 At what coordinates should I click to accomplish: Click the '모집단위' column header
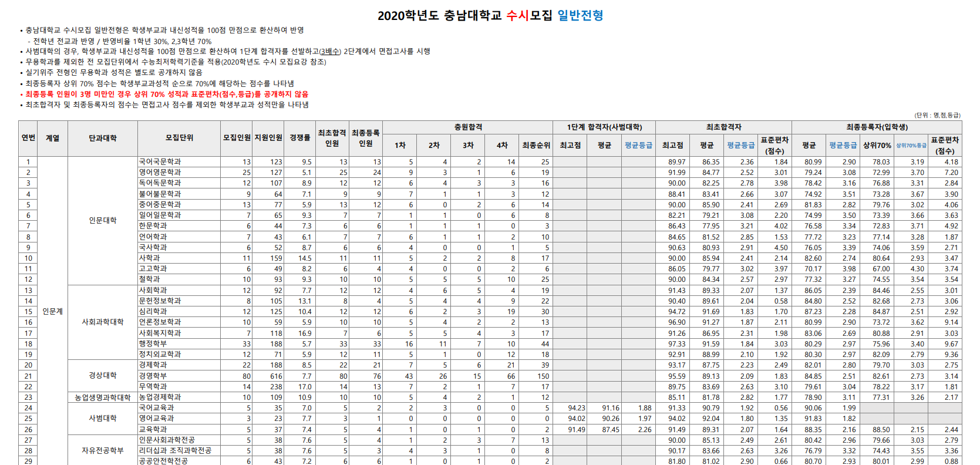click(x=179, y=138)
